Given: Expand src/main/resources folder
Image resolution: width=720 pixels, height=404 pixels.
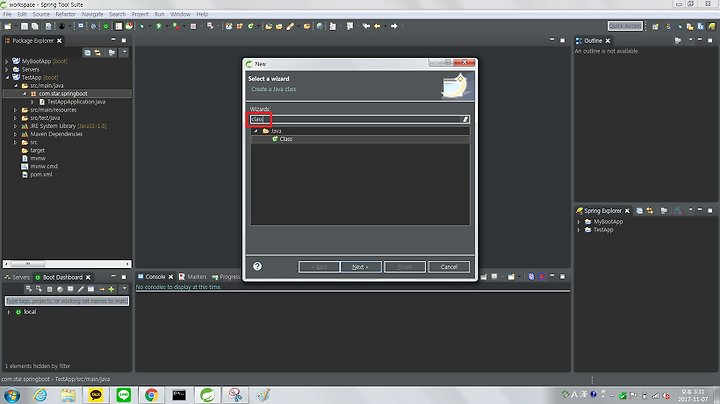Looking at the screenshot, I should [x=15, y=110].
